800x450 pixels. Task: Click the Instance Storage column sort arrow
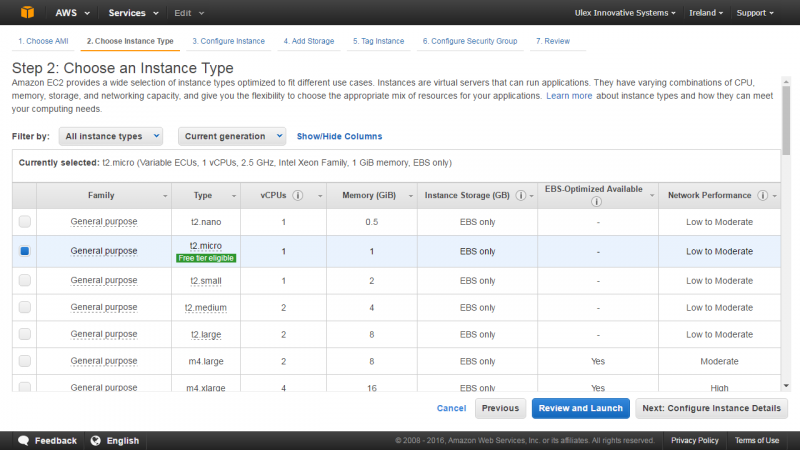tap(531, 196)
